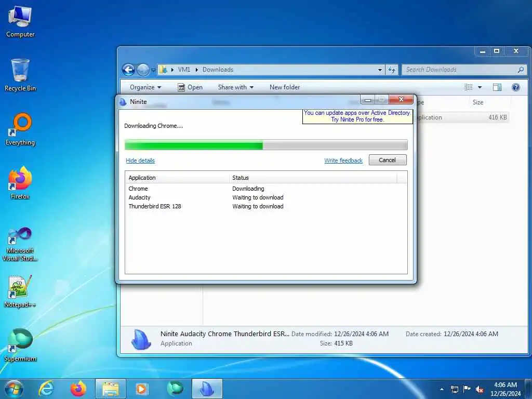Minimize the Explorer Downloads window
Viewport: 532px width, 399px height.
[483, 51]
